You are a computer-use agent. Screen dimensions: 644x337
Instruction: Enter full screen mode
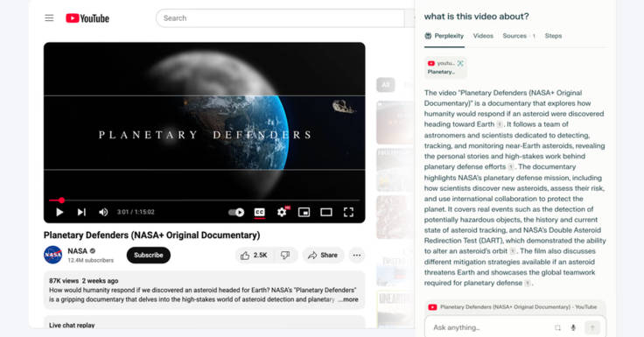pos(348,212)
